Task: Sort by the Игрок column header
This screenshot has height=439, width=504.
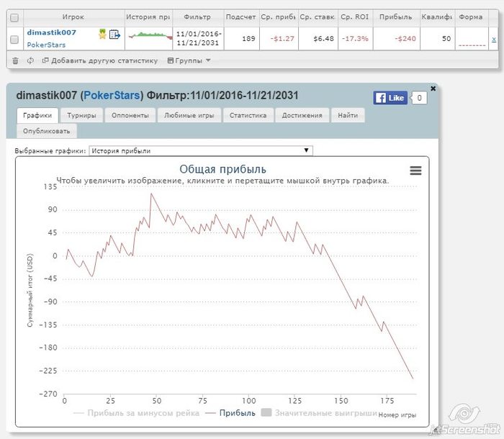Action: coord(73,17)
